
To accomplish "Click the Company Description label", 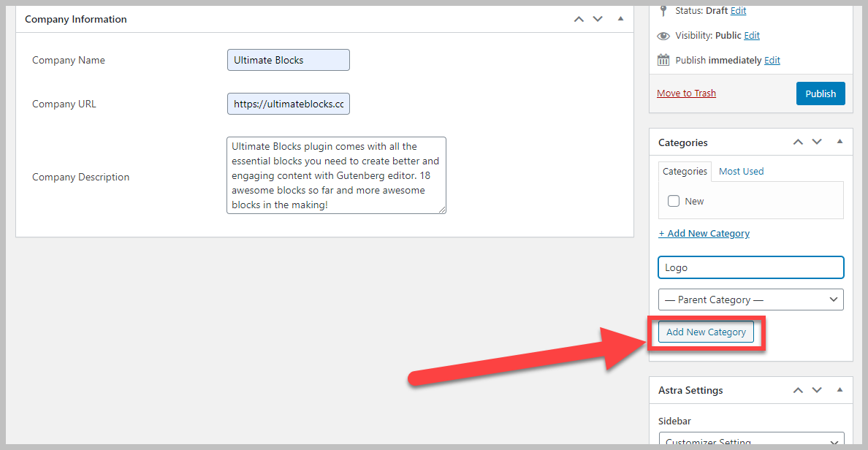I will [x=81, y=177].
